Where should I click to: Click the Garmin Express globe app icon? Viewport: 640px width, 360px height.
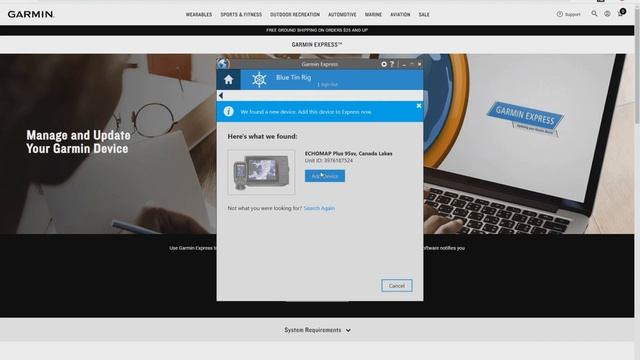click(x=223, y=64)
